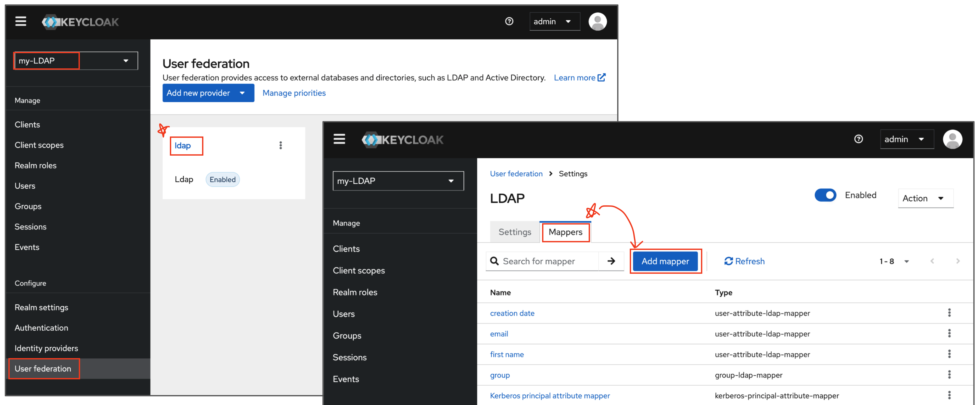Click the Add mapper button

pos(665,261)
